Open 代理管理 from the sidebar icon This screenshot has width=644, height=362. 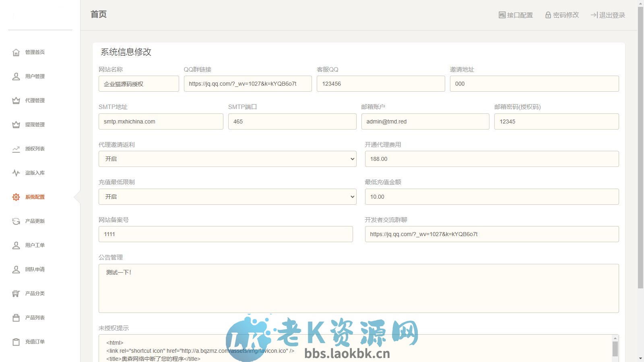[x=16, y=101]
